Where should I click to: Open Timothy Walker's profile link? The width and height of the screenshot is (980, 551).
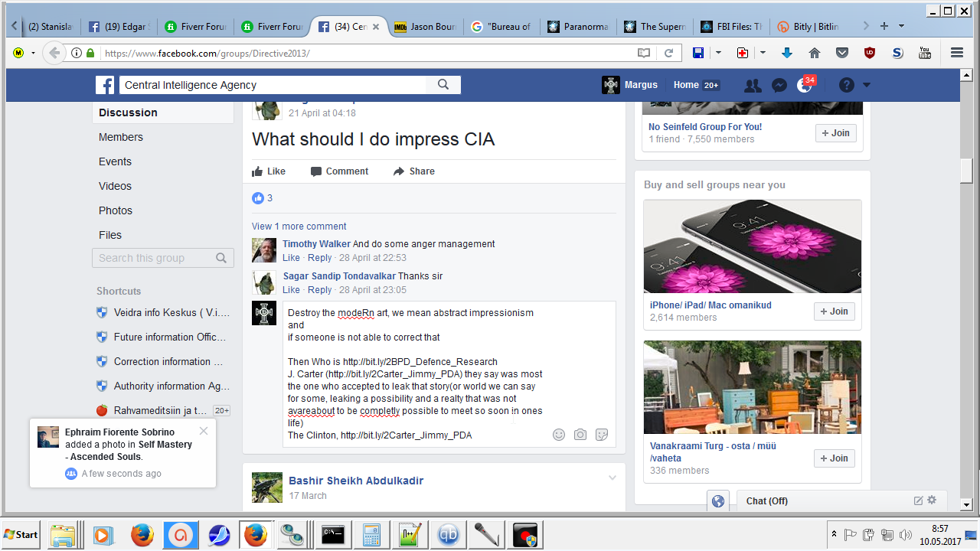(316, 244)
